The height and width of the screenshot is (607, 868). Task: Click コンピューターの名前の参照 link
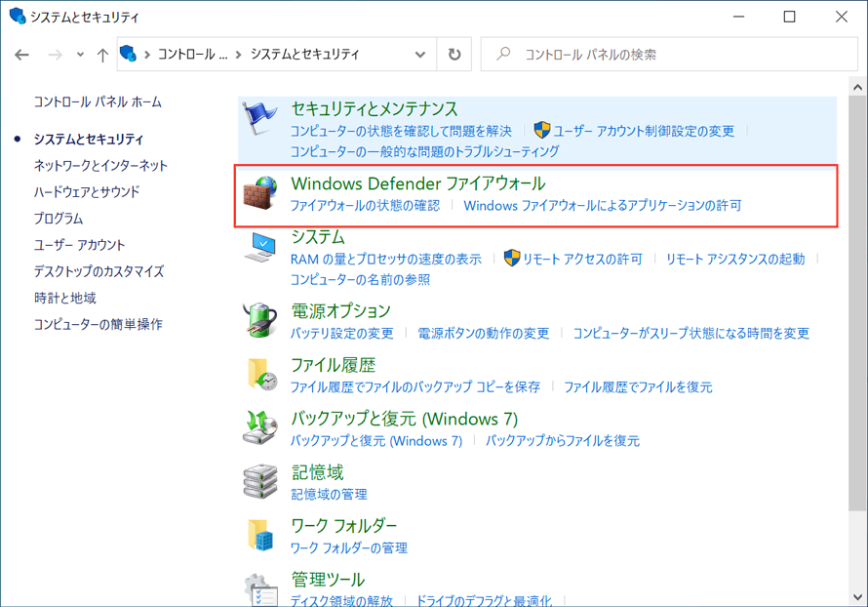point(360,280)
